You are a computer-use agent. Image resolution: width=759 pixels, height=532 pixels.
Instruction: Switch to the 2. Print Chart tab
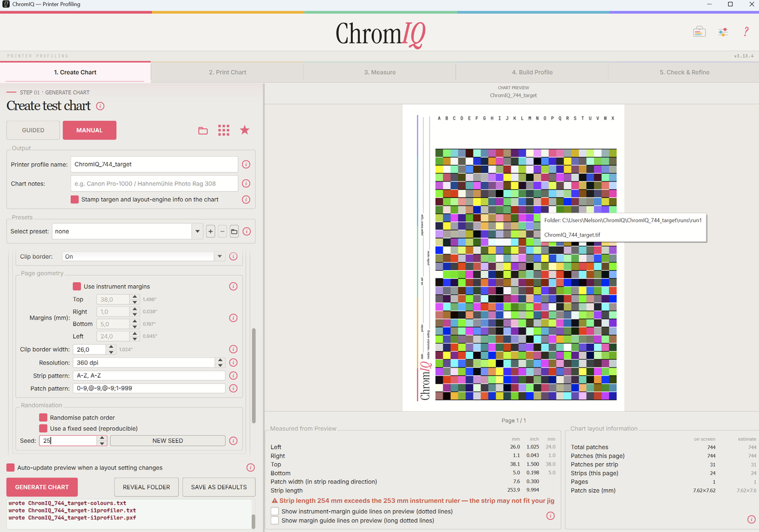pyautogui.click(x=228, y=72)
